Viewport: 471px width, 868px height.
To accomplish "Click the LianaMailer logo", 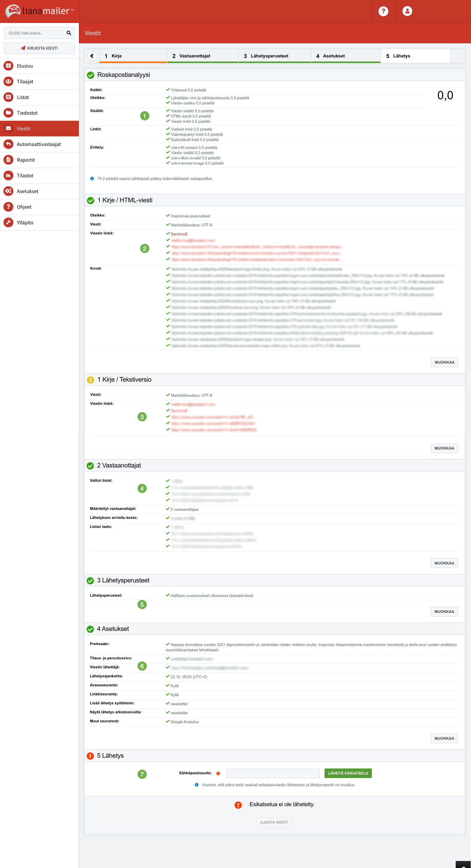I will coord(39,11).
